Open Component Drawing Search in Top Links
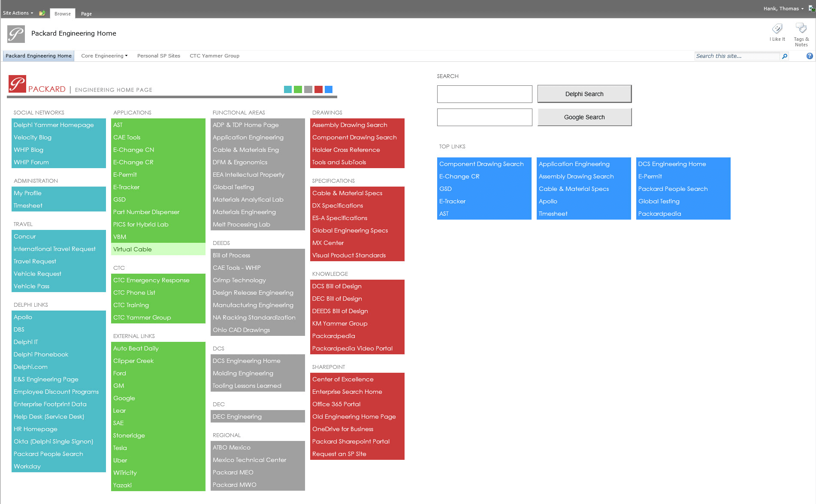Viewport: 816px width, 504px height. (481, 164)
